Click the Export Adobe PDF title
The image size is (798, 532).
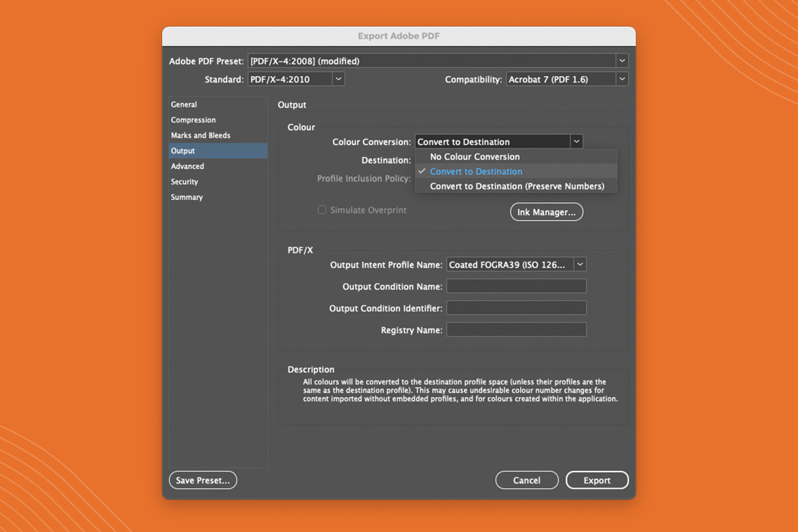coord(399,36)
